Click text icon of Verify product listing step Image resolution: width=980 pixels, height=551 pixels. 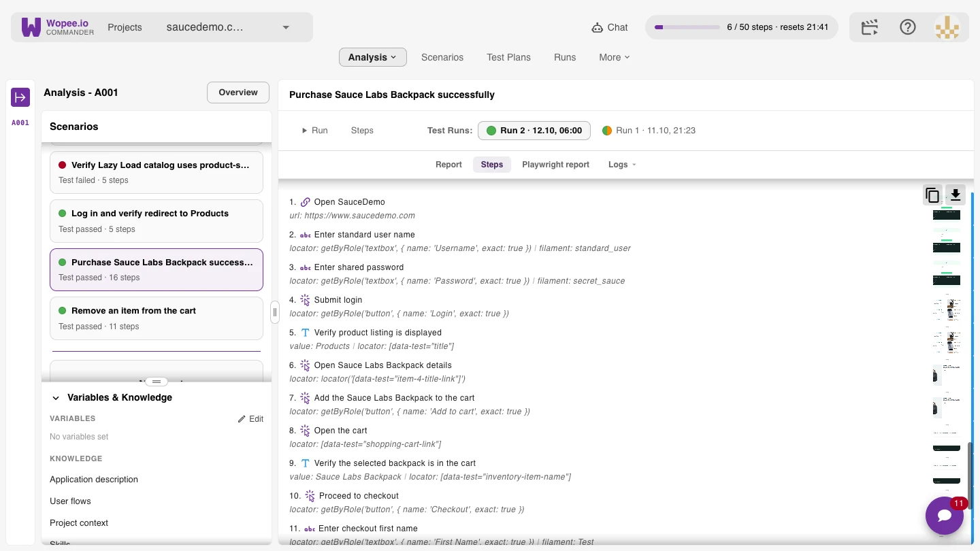306,333
